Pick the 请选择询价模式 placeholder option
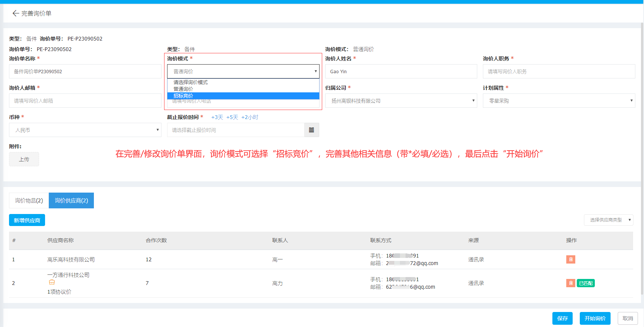Image resolution: width=644 pixels, height=327 pixels. 243,82
